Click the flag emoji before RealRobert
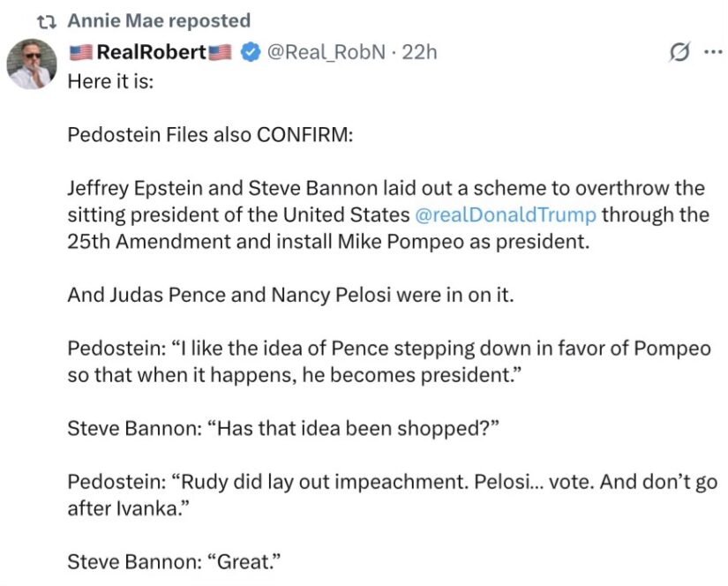Screen dimensions: 728x586 pyautogui.click(x=81, y=52)
